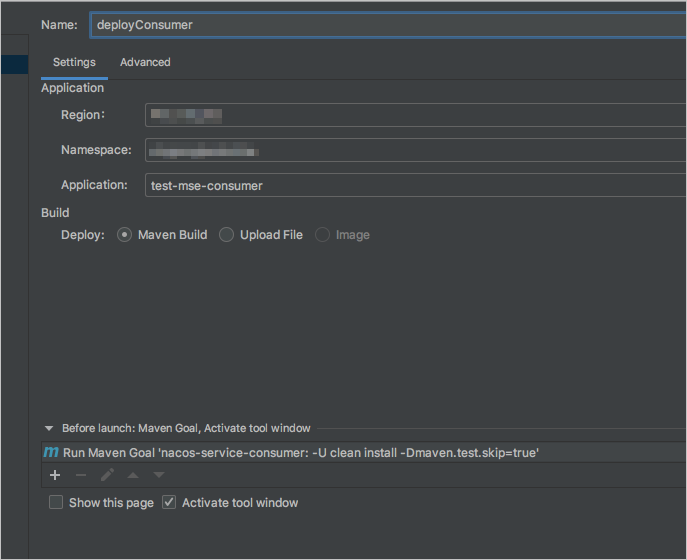Switch to the Advanced tab
Screen dimensions: 687x560
pos(145,62)
